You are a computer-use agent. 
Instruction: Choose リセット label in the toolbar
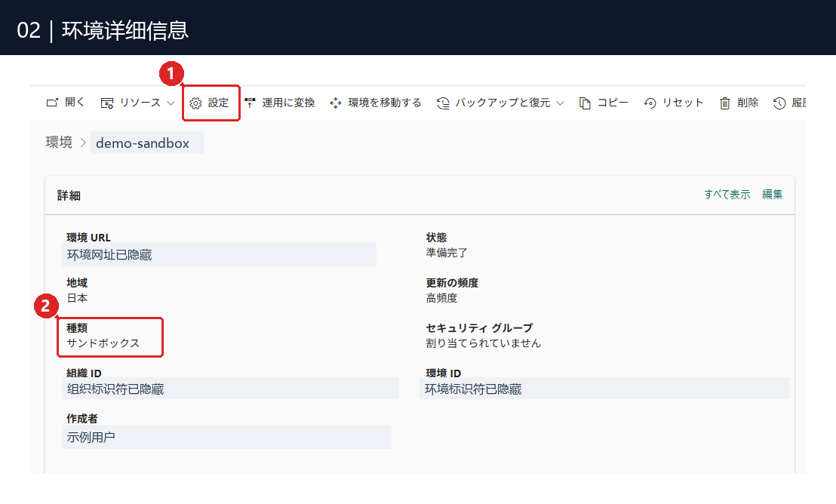coord(683,103)
